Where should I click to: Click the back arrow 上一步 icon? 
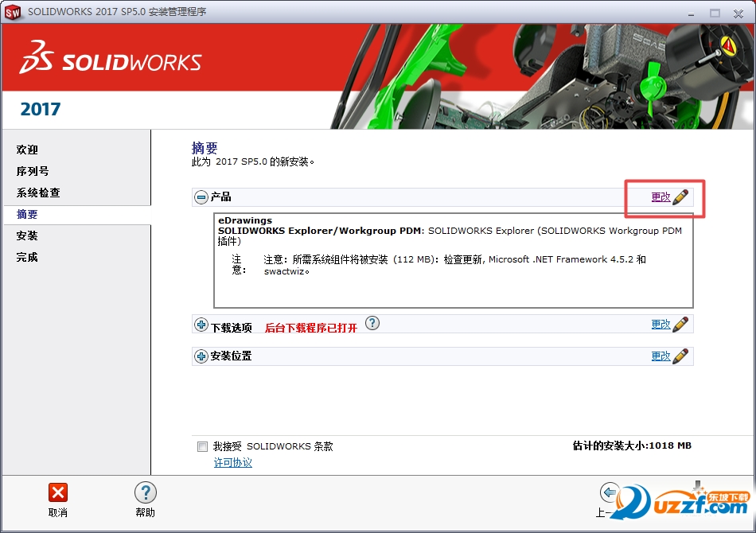click(609, 492)
